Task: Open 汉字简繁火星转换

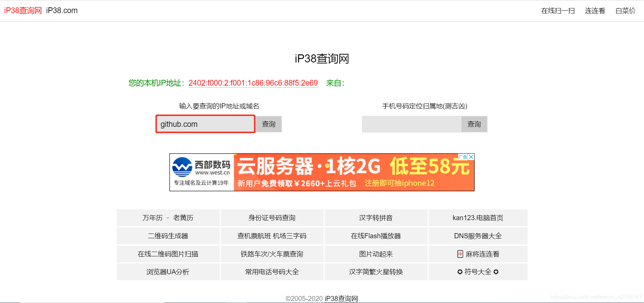Action: pyautogui.click(x=376, y=272)
